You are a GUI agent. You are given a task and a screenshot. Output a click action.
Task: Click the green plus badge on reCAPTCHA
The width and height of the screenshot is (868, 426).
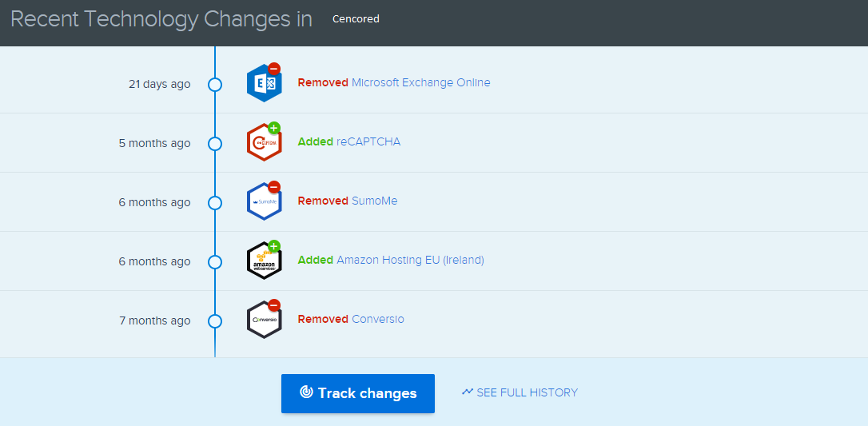pos(274,128)
